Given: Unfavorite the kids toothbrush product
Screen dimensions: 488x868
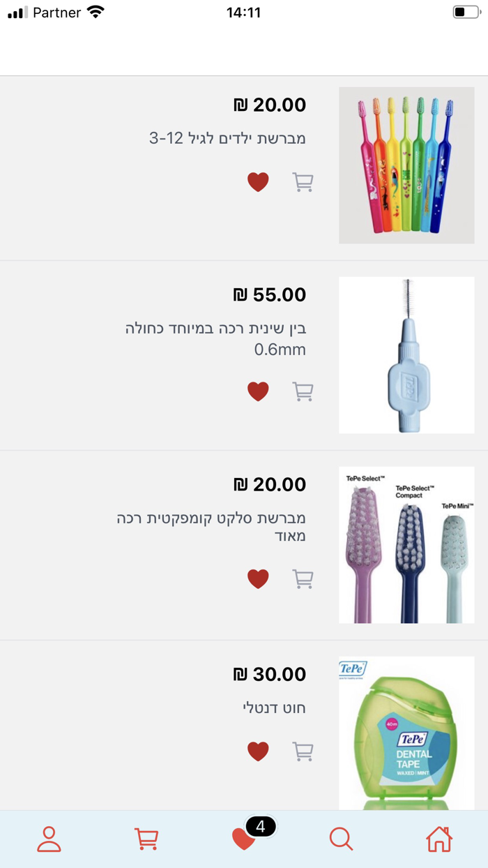Looking at the screenshot, I should coord(259,181).
